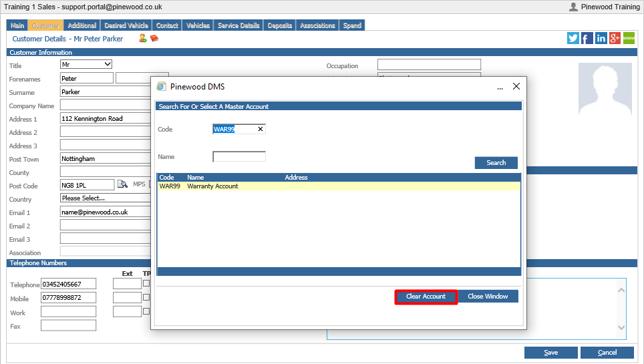Click the add customer person icon
The width and height of the screenshot is (644, 364).
tap(142, 38)
